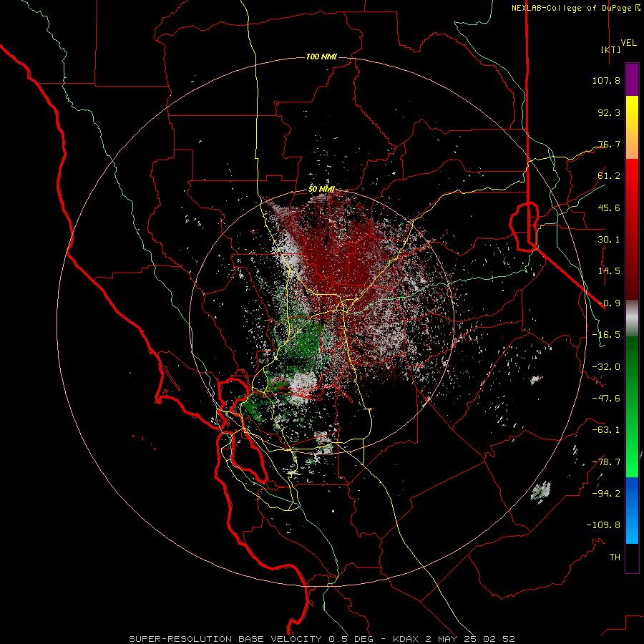The width and height of the screenshot is (644, 644).
Task: Select the -32.0 velocity scale value
Action: pos(606,367)
